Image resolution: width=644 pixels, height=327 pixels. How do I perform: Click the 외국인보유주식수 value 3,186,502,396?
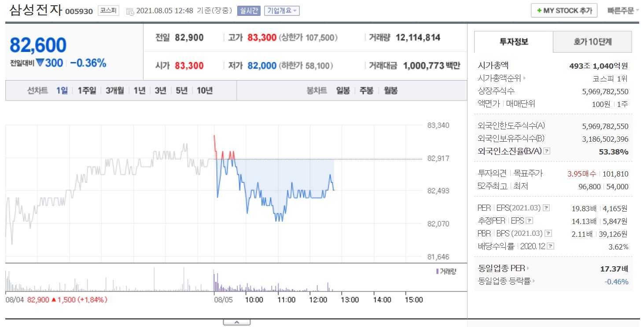click(605, 139)
